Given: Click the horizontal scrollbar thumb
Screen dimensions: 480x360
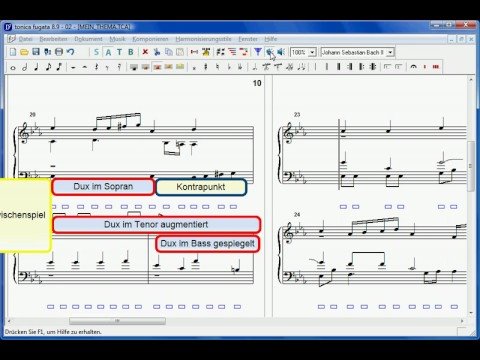Looking at the screenshot, I should [x=117, y=321].
